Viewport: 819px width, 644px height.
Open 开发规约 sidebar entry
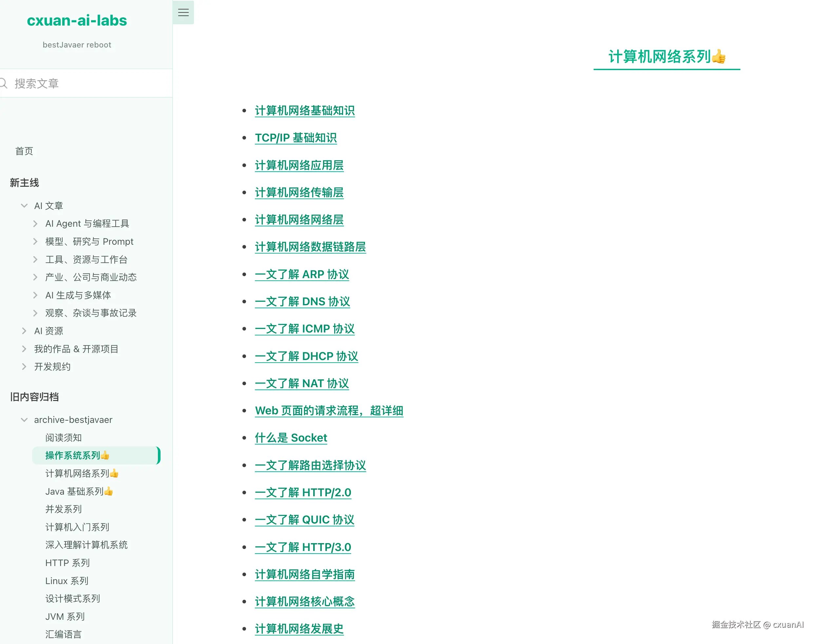[52, 367]
